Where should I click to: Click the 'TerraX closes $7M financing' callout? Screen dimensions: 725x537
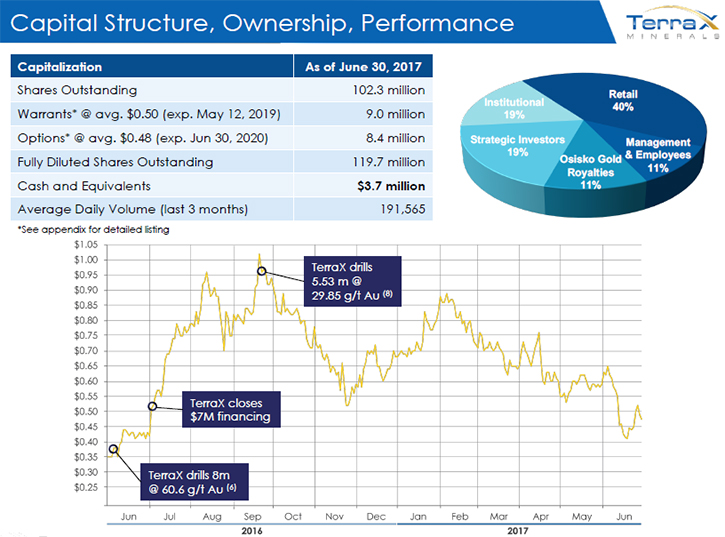tap(231, 409)
